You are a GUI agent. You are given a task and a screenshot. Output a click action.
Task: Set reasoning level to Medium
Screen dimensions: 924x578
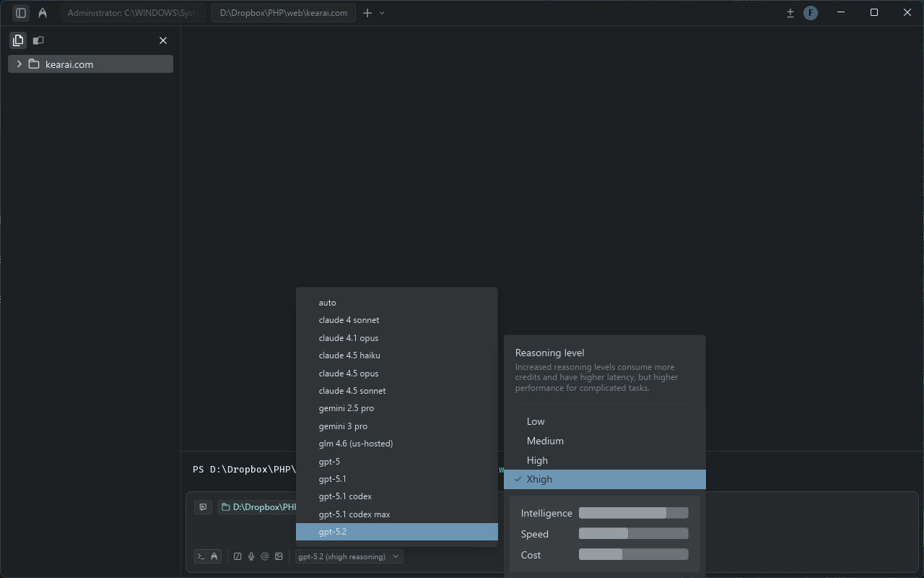tap(605, 441)
